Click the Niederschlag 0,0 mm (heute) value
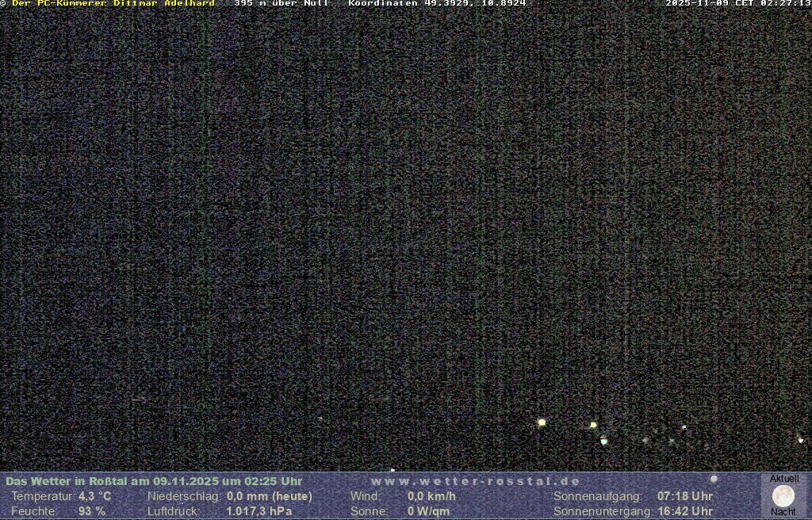The image size is (812, 520). point(269,496)
